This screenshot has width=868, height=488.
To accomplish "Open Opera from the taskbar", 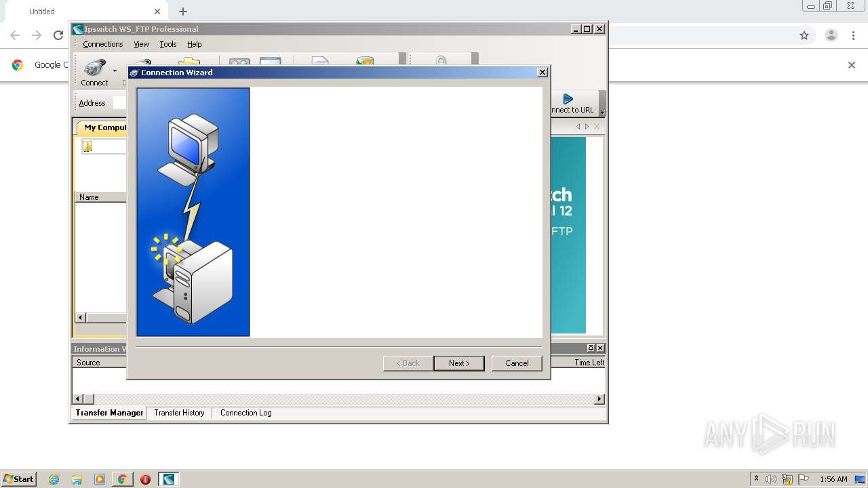I will click(145, 479).
